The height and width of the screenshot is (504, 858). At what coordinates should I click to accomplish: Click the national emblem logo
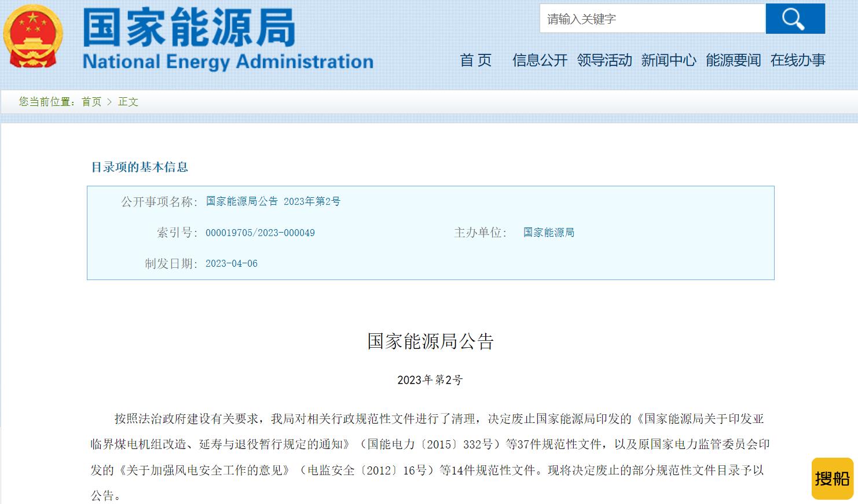32,36
